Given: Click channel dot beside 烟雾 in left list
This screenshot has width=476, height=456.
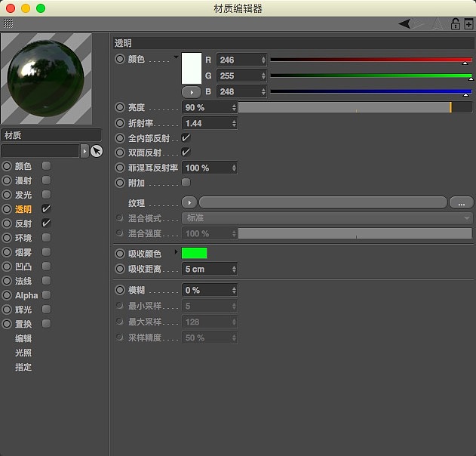Looking at the screenshot, I should click(x=7, y=252).
